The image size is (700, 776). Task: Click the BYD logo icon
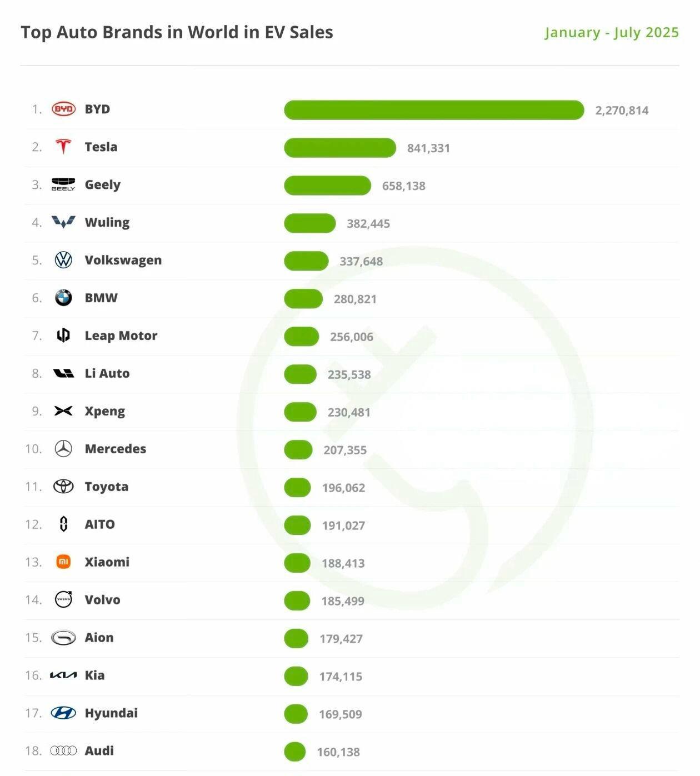click(x=63, y=109)
